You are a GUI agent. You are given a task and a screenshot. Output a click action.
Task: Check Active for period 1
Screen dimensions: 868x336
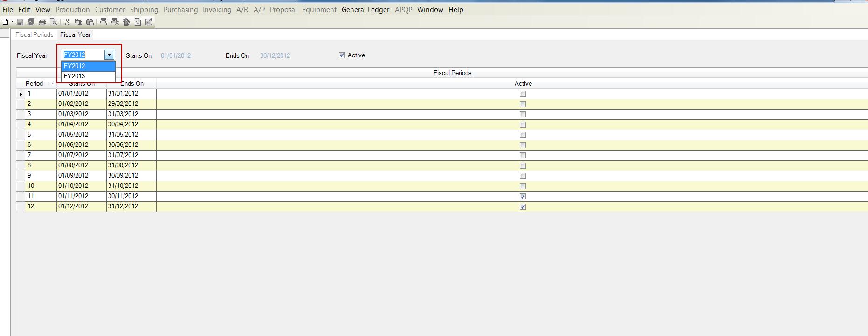(523, 94)
